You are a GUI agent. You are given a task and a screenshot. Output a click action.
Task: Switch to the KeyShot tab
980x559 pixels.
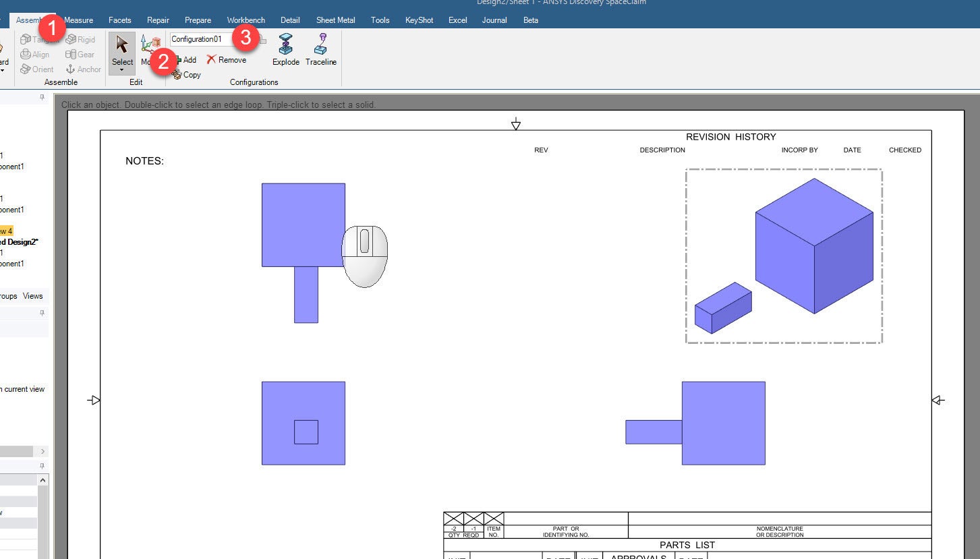point(420,20)
